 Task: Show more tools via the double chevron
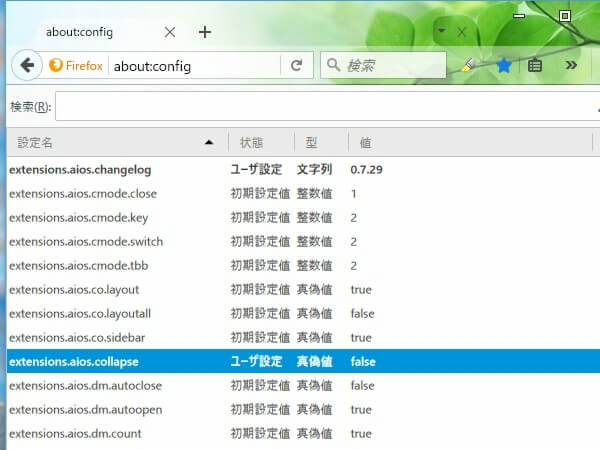[571, 65]
